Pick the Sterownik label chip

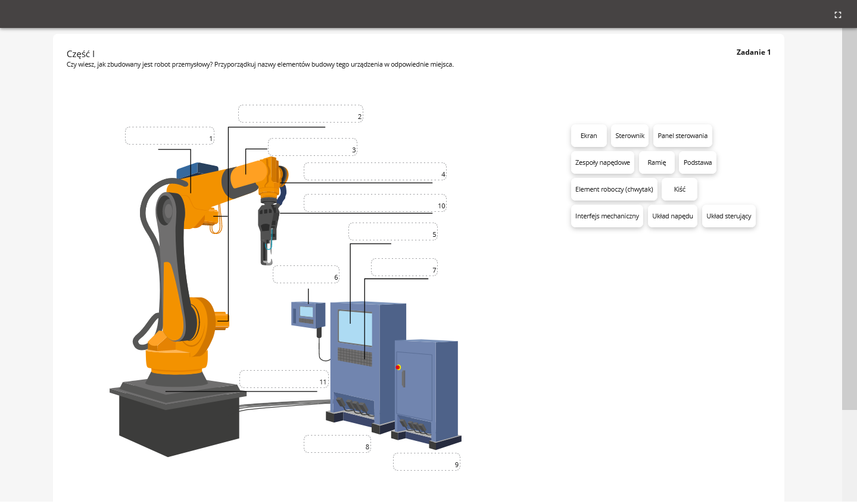[629, 136]
